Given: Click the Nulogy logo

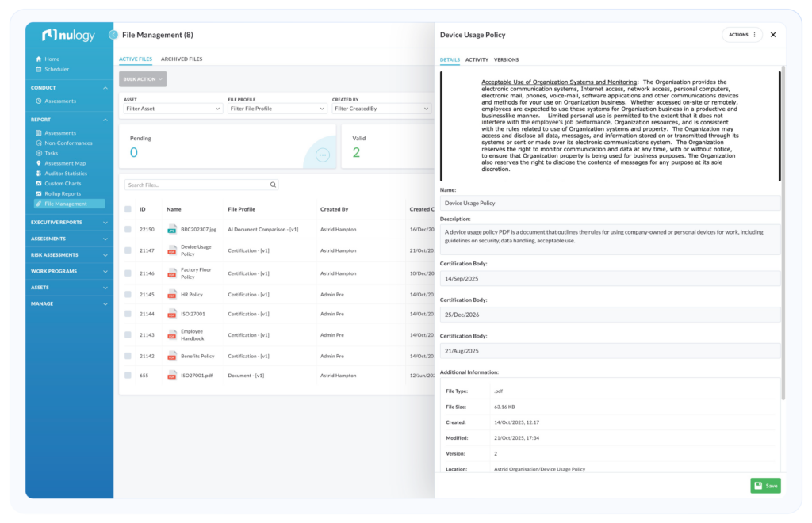Looking at the screenshot, I should (68, 35).
